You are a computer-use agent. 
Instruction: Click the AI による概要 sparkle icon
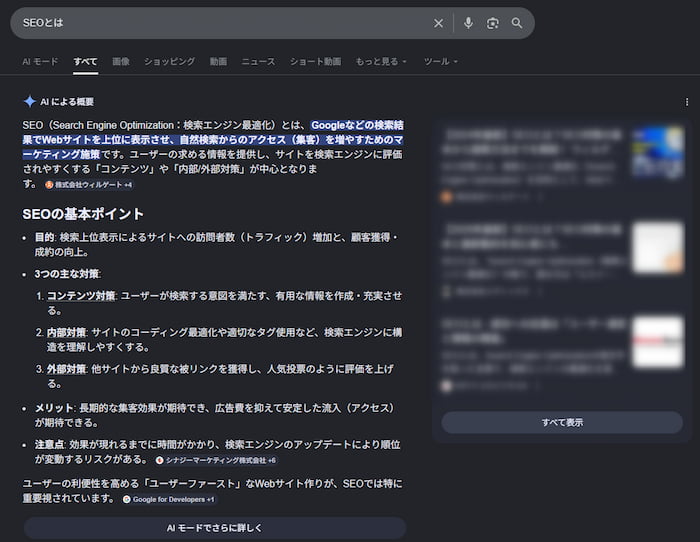tap(29, 102)
